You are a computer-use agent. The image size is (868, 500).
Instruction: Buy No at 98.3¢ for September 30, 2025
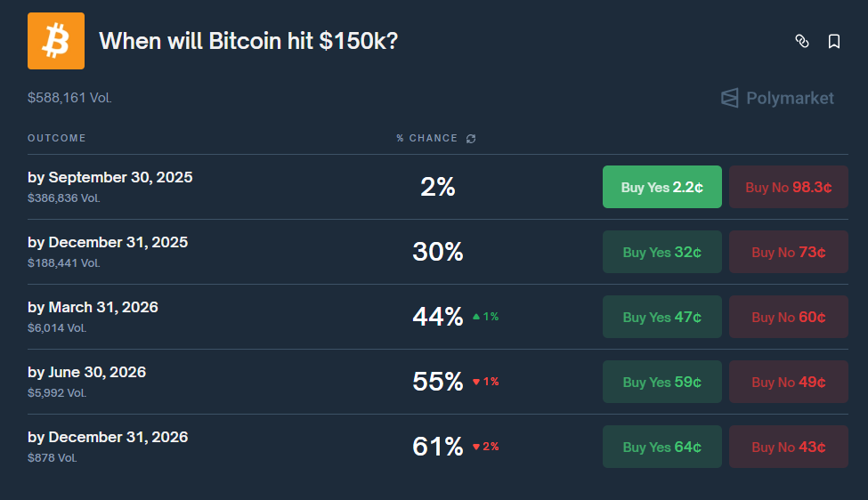[788, 187]
